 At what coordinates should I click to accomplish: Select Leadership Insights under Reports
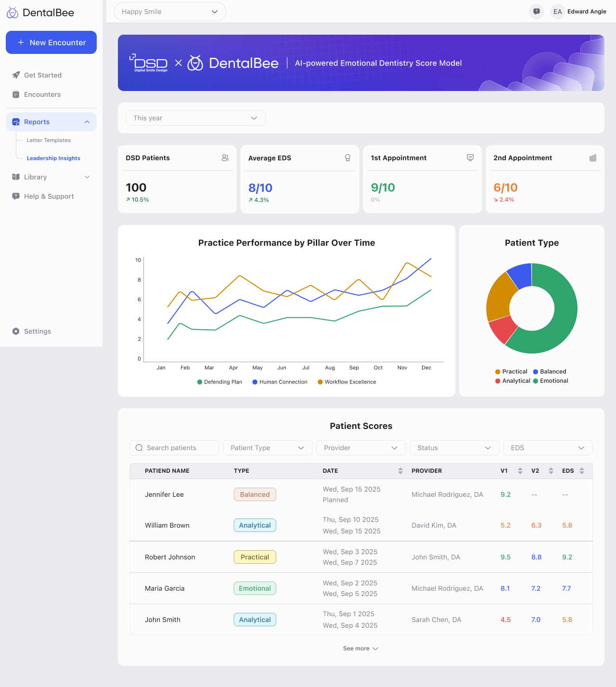point(53,158)
